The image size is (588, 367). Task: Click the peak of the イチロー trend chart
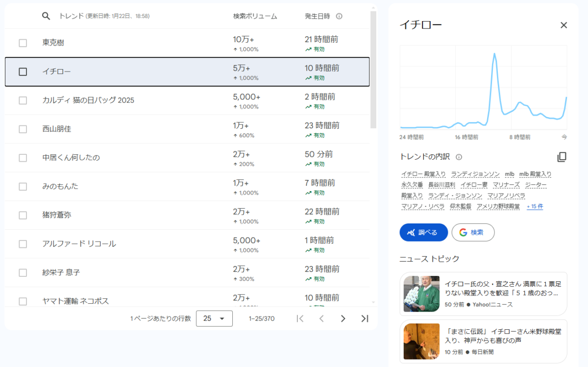(x=494, y=53)
